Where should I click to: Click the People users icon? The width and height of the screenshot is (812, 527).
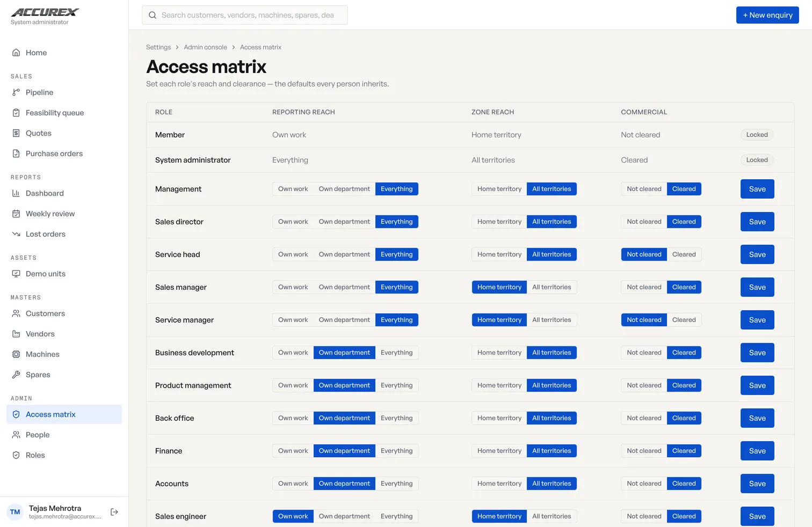click(16, 435)
